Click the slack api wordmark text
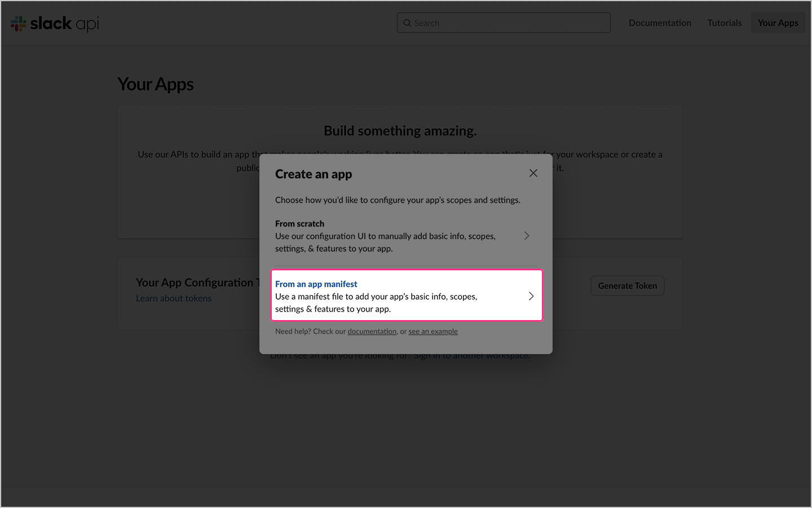The image size is (812, 508). (x=64, y=24)
